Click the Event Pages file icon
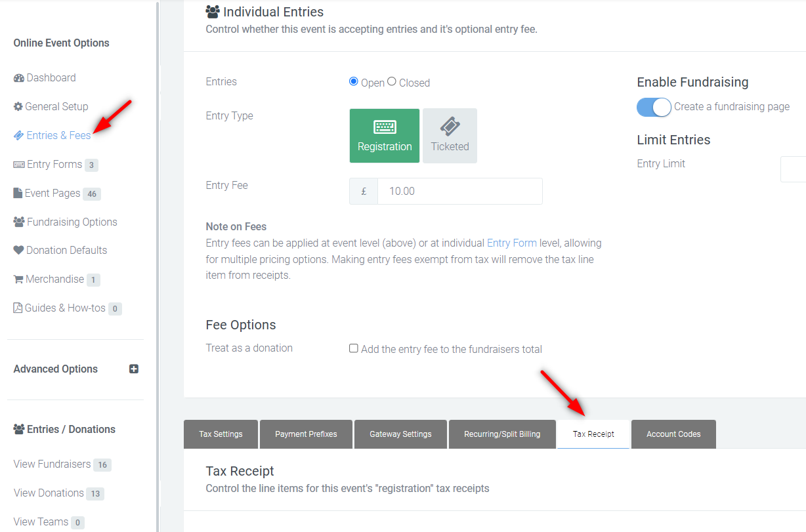Image resolution: width=806 pixels, height=532 pixels. click(x=18, y=193)
